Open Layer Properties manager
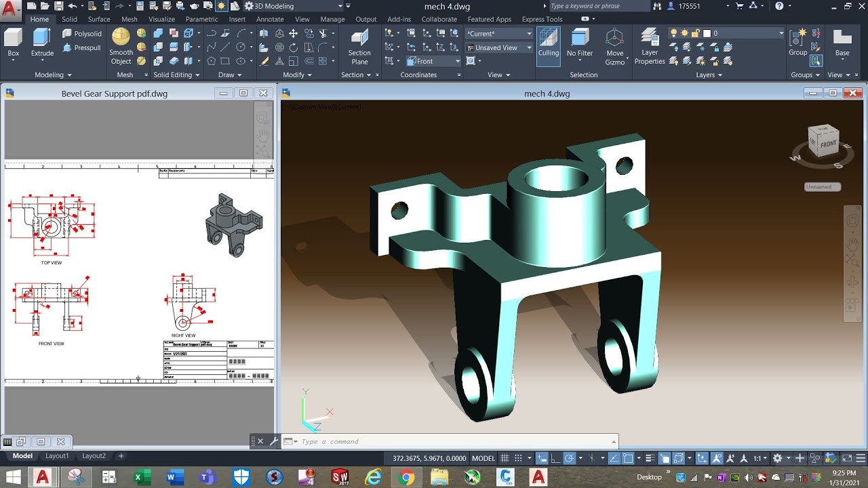 pos(650,47)
